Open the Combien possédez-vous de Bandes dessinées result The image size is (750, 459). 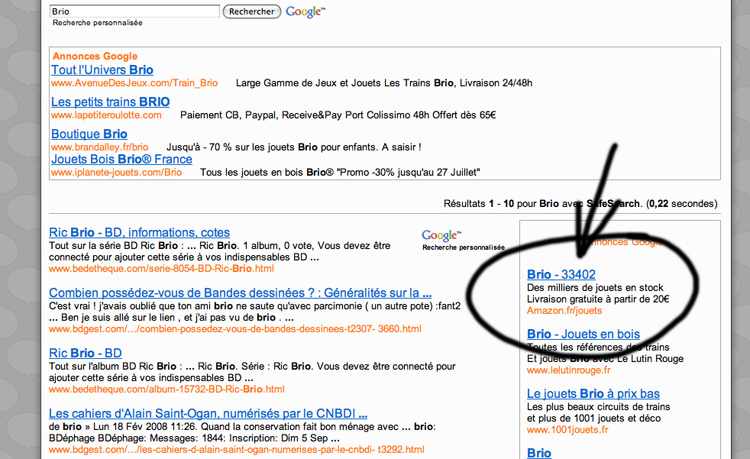(240, 293)
